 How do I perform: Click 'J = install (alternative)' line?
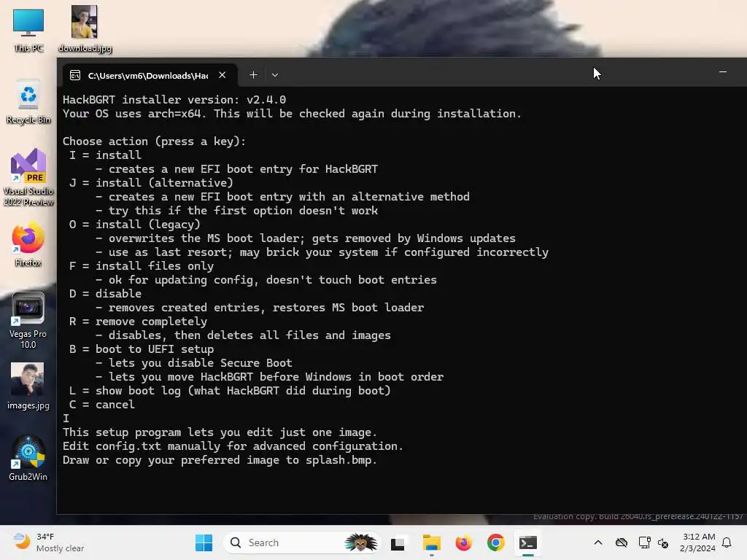[151, 183]
